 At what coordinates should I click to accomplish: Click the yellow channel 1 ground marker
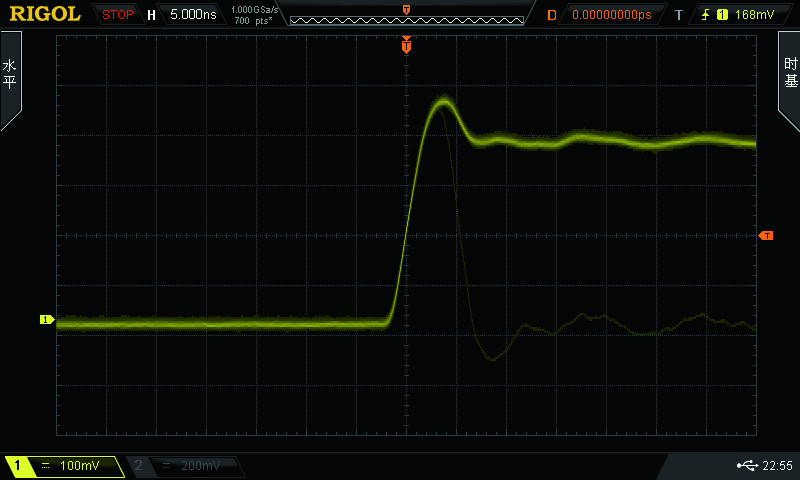click(47, 320)
